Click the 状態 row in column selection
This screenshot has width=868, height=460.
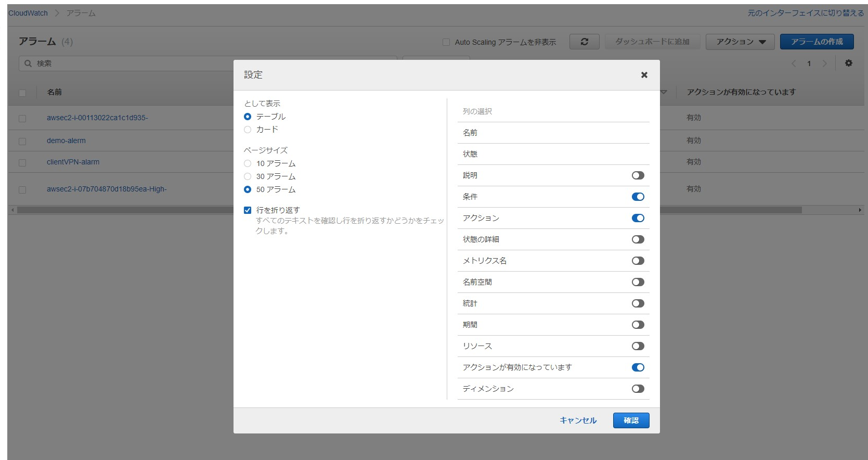tap(553, 154)
